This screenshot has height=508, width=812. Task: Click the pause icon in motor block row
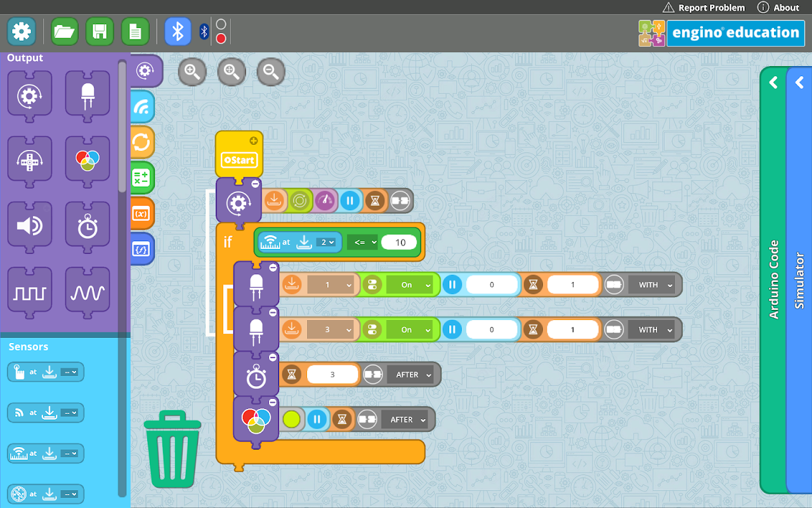point(350,201)
